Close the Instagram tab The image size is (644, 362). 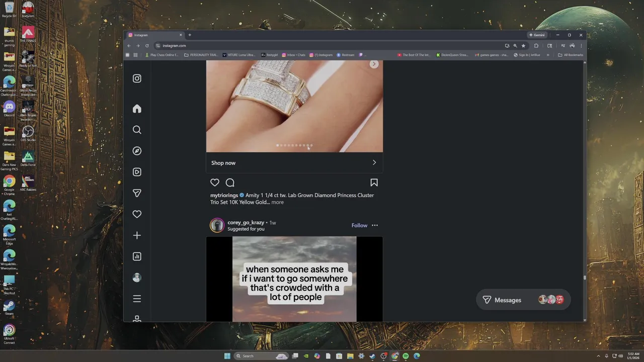pyautogui.click(x=181, y=35)
